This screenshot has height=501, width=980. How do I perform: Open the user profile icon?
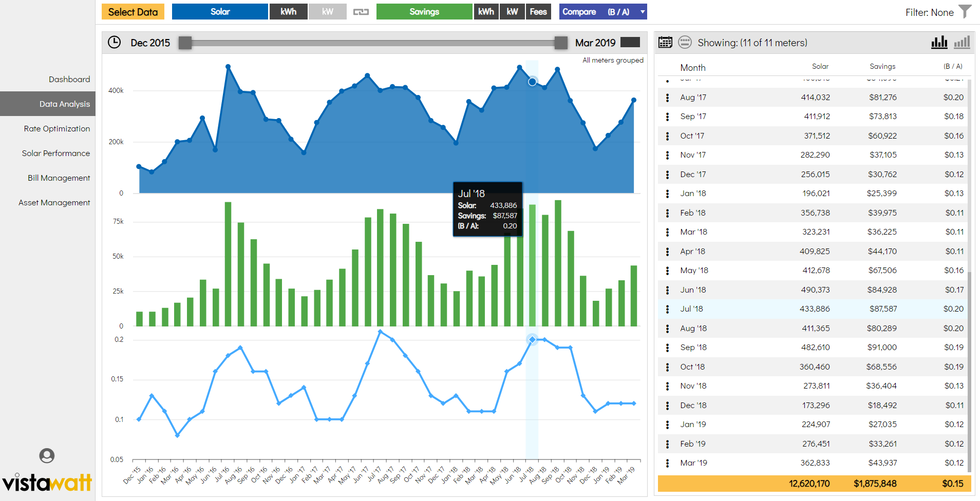coord(47,455)
